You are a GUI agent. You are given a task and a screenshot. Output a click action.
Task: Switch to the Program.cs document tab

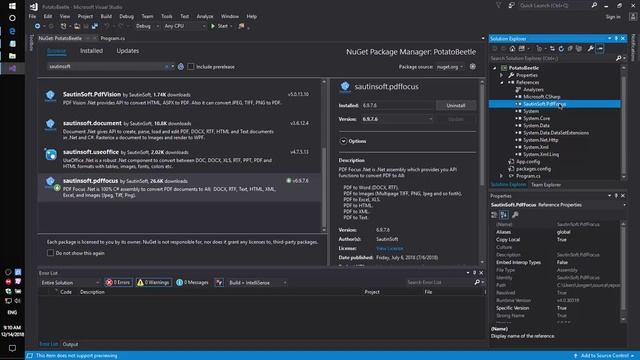tap(113, 38)
